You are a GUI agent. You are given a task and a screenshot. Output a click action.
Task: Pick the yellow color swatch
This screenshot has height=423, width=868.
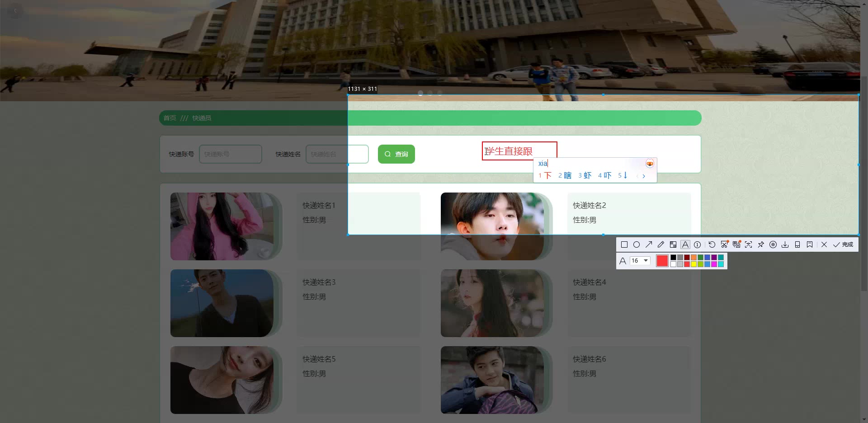[693, 264]
